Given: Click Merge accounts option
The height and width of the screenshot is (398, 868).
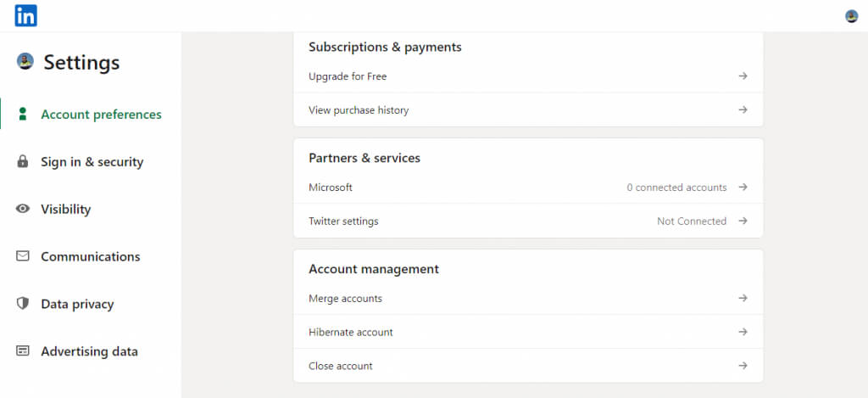Looking at the screenshot, I should [x=345, y=299].
